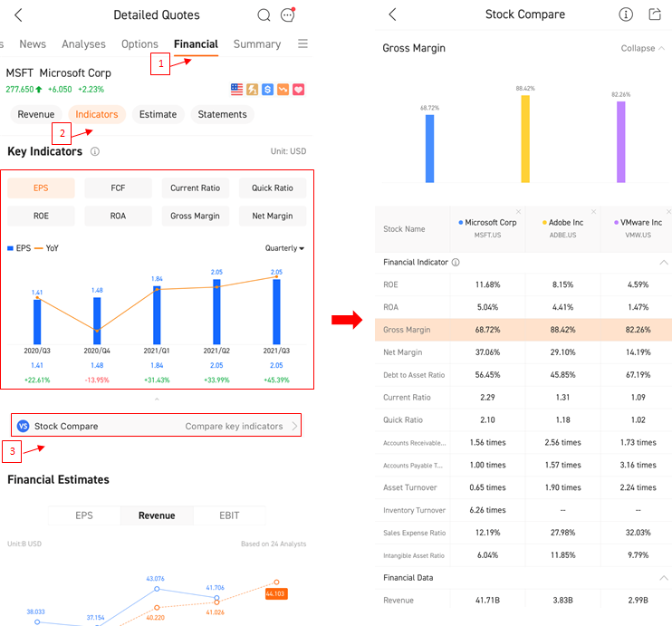Tap the VS Stock Compare icon
The width and height of the screenshot is (672, 626).
point(23,426)
